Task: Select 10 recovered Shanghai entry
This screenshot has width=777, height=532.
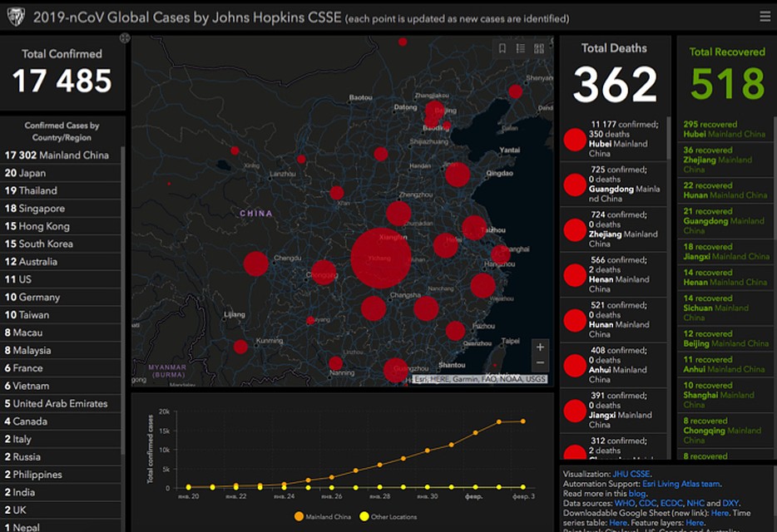Action: click(x=725, y=396)
